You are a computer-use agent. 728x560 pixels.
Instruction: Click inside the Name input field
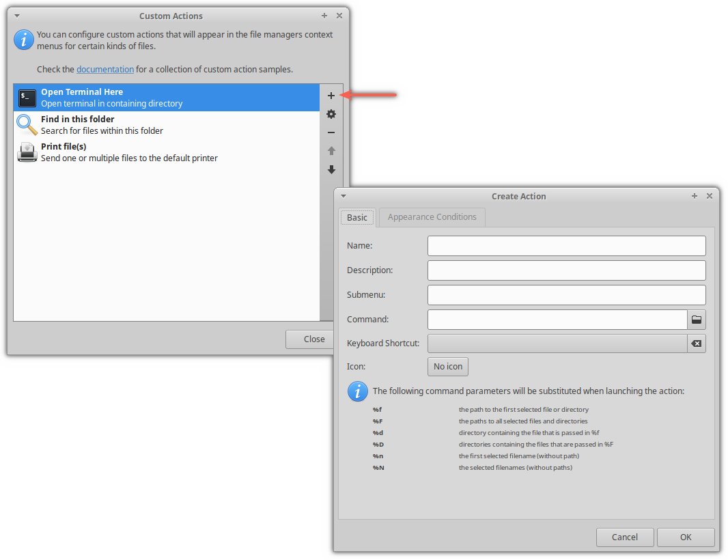(567, 245)
